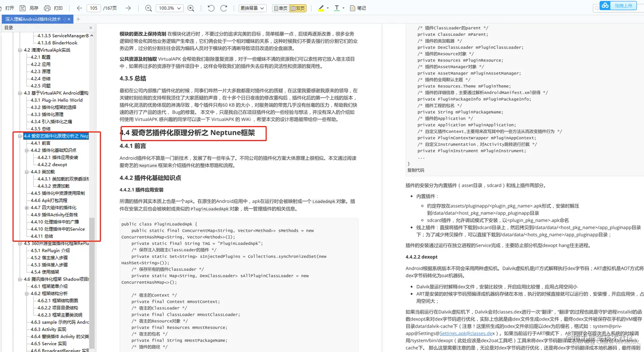Rotate the page clockwise

click(224, 8)
